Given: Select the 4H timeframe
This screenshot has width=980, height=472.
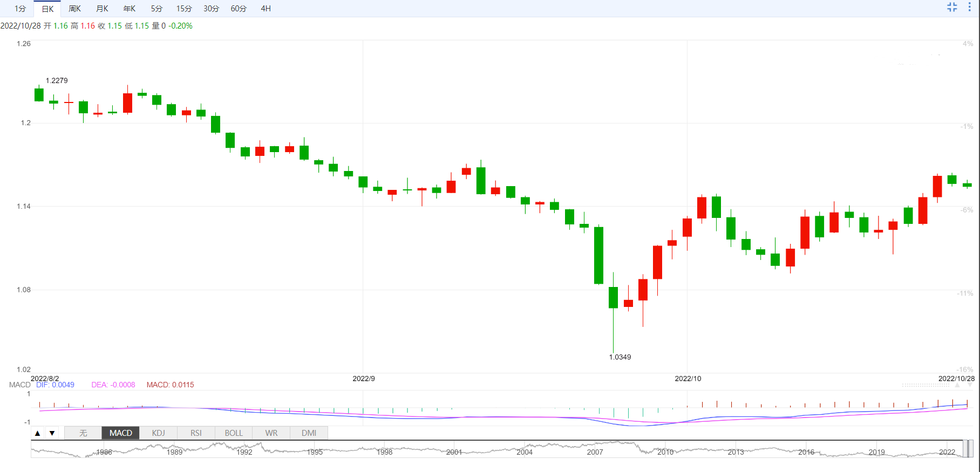Looking at the screenshot, I should point(266,9).
